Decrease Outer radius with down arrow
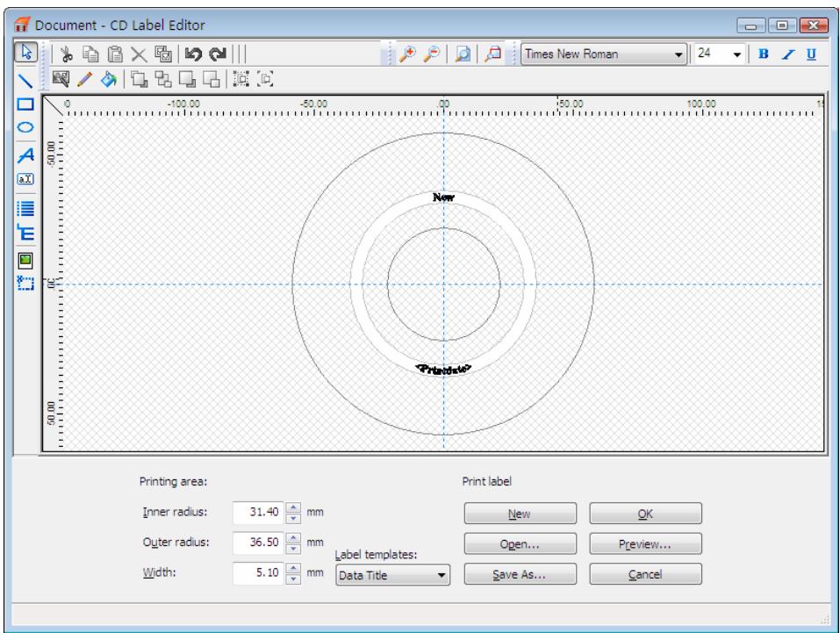Viewport: 840px width, 633px height. (x=293, y=549)
